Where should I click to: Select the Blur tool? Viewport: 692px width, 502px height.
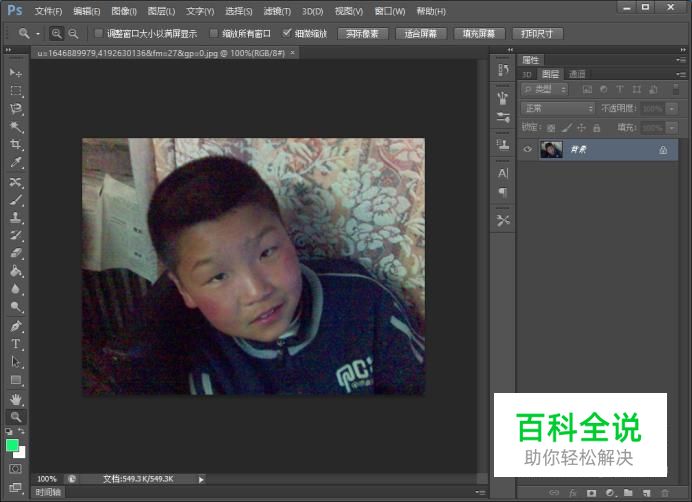click(16, 289)
